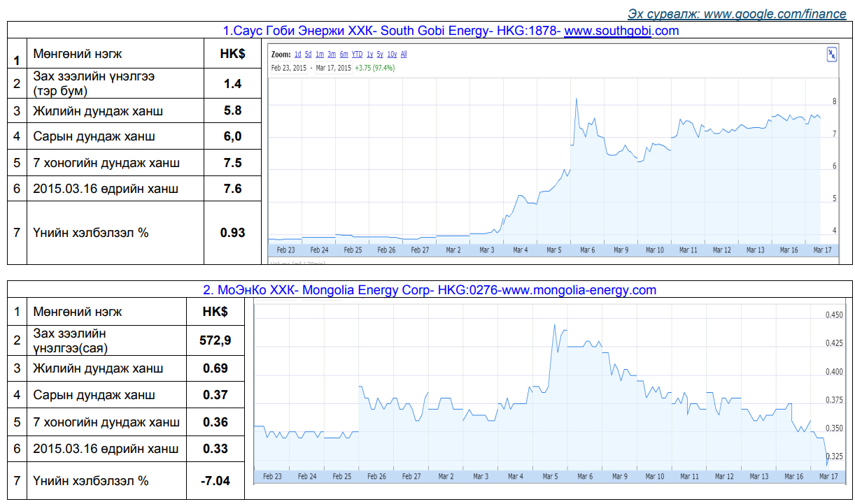This screenshot has width=855, height=504.
Task: Select the -7.04 price change cell
Action: pos(215,481)
